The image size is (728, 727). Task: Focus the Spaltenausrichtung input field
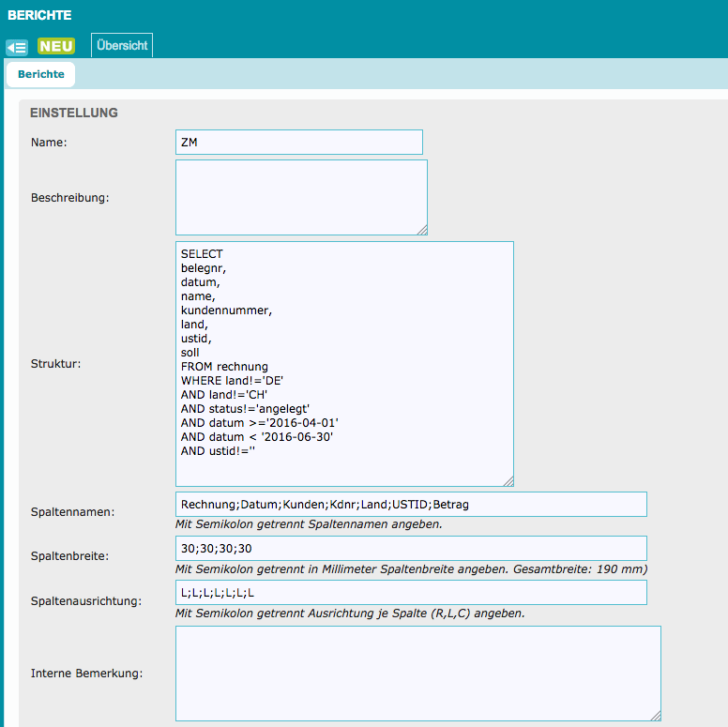point(411,592)
